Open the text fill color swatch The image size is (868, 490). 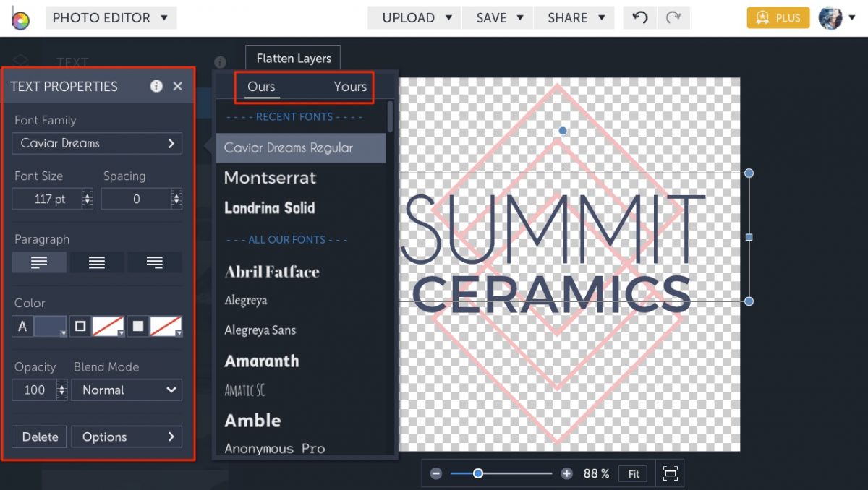(51, 327)
